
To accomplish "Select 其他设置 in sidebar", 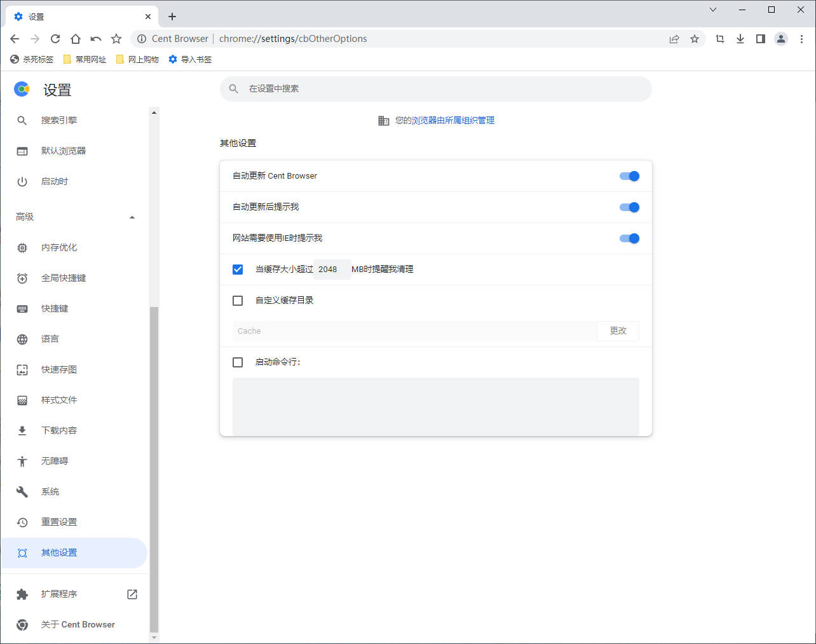I will (74, 553).
